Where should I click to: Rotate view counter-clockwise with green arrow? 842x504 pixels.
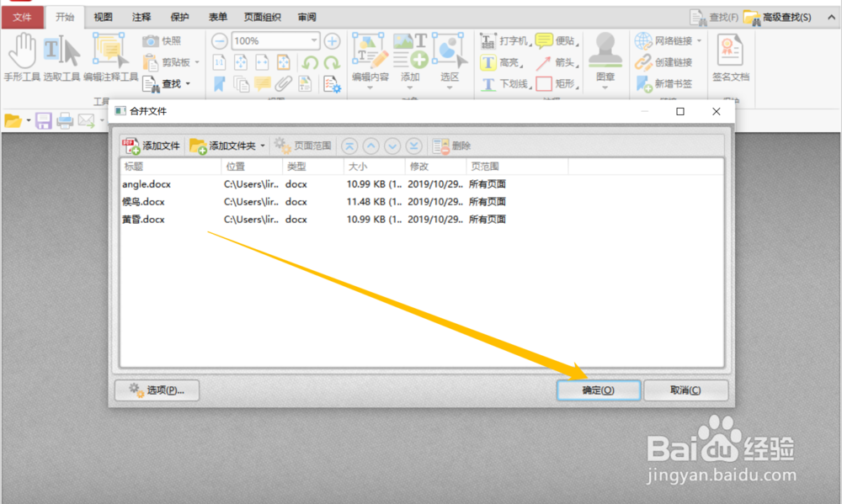[x=310, y=62]
